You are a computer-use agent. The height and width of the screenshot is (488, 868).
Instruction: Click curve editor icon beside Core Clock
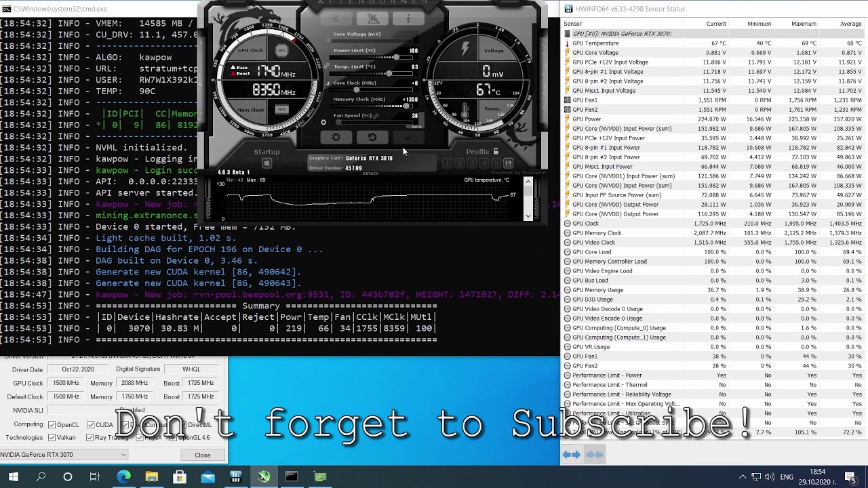(328, 83)
